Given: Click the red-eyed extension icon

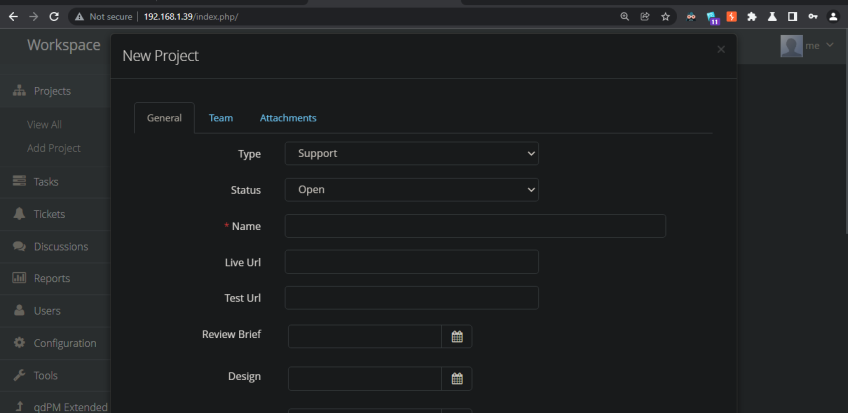Looking at the screenshot, I should pyautogui.click(x=691, y=17).
